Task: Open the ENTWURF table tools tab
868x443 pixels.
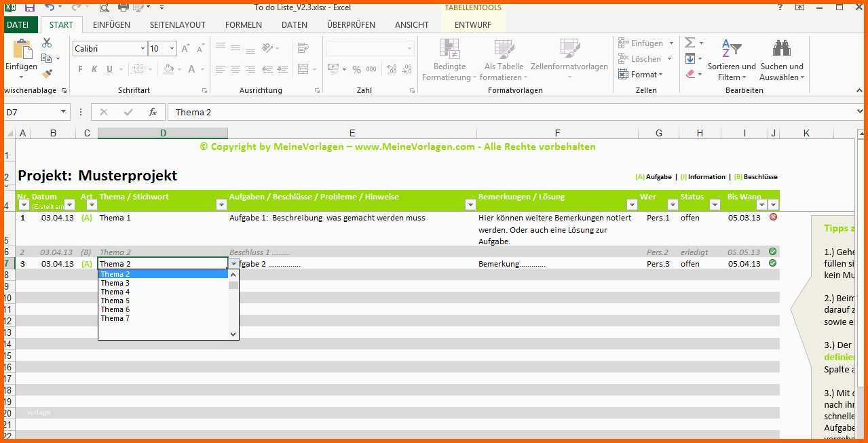Action: [x=473, y=24]
